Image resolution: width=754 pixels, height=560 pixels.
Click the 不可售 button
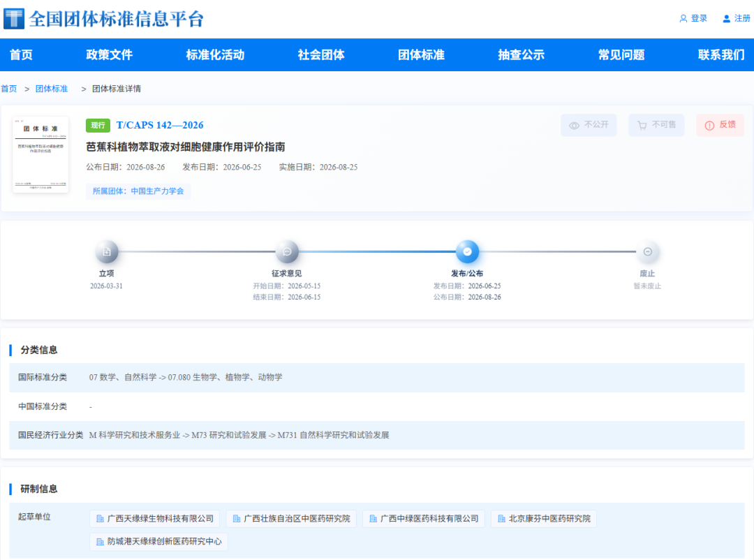[656, 125]
